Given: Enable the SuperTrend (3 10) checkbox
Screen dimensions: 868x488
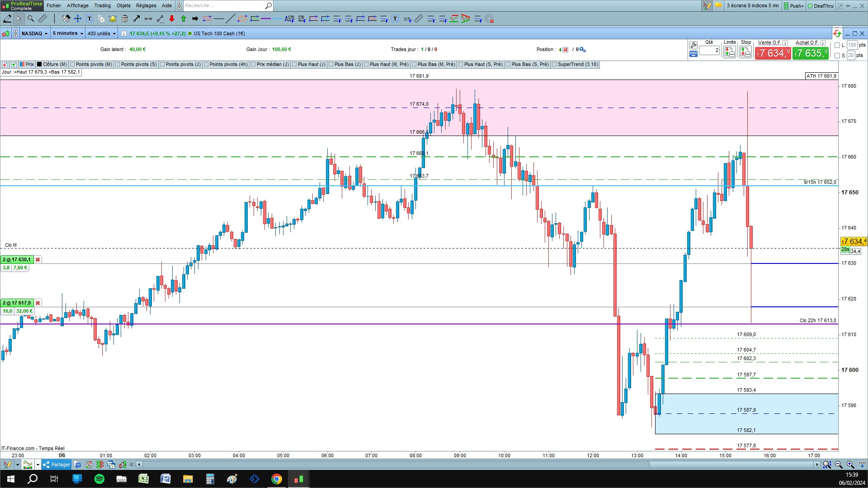Looking at the screenshot, I should [554, 64].
